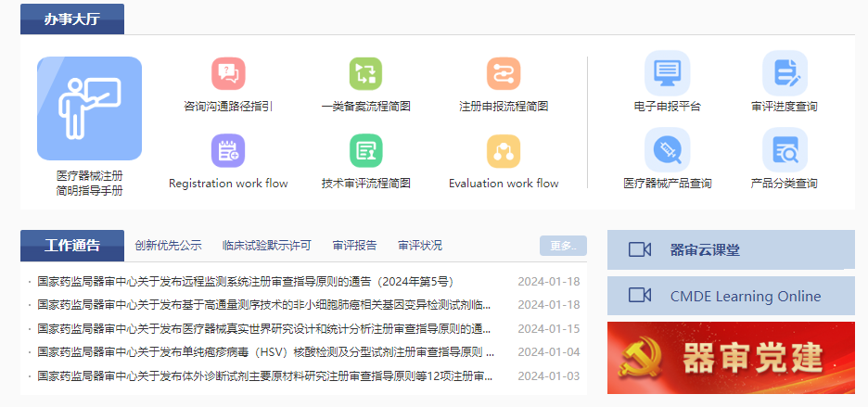Switch to the 创新优先公示 tab

pos(168,246)
